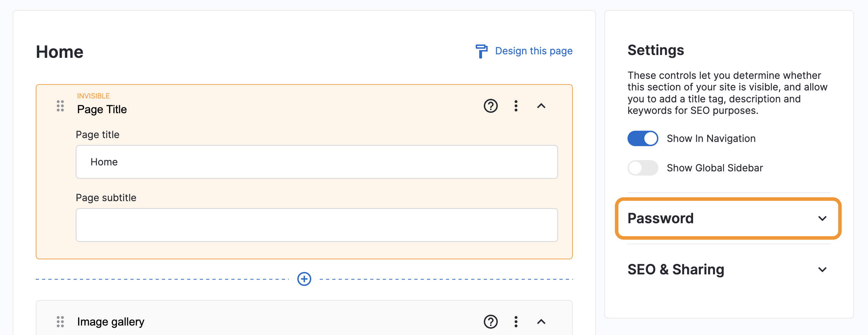This screenshot has height=335, width=868.
Task: Disable Show In Navigation toggle
Action: pos(643,138)
